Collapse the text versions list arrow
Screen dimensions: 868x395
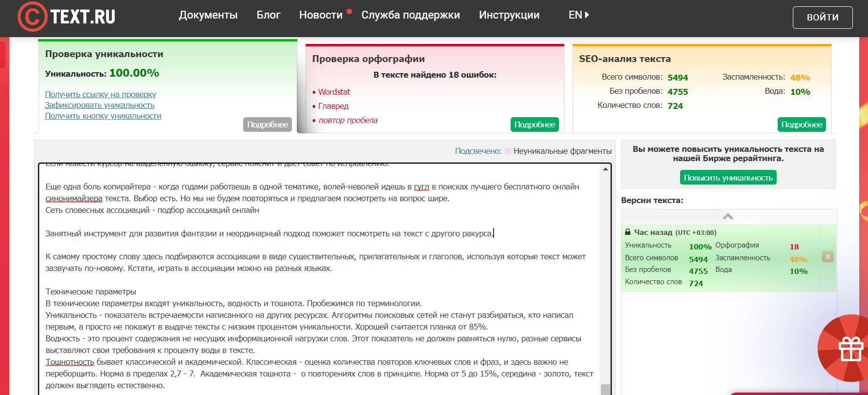click(728, 216)
